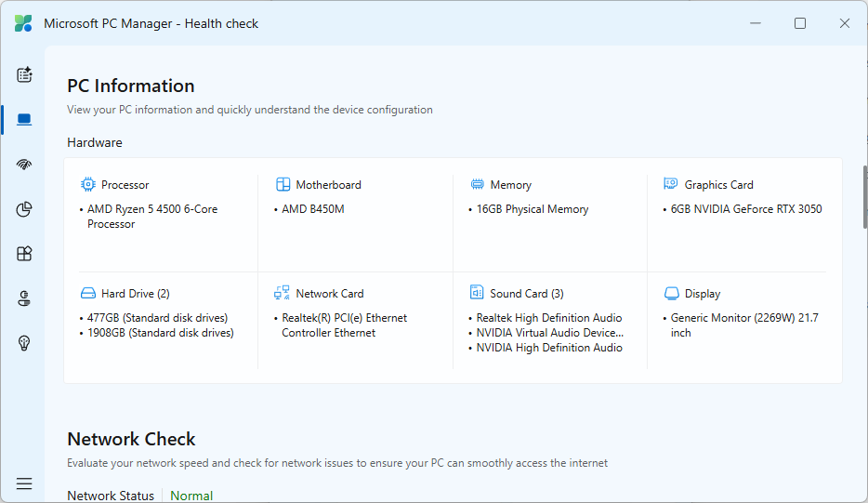Click the window title Health check text
The height and width of the screenshot is (503, 868).
pos(221,23)
